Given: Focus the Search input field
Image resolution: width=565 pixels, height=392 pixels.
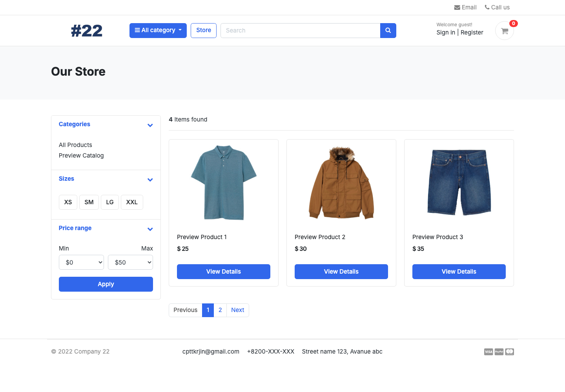Looking at the screenshot, I should [x=301, y=31].
